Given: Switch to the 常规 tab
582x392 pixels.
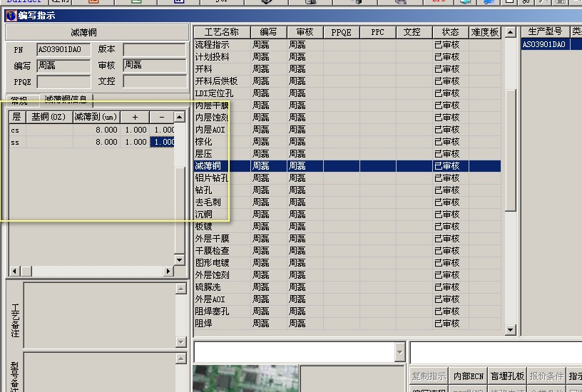Looking at the screenshot, I should point(21,100).
